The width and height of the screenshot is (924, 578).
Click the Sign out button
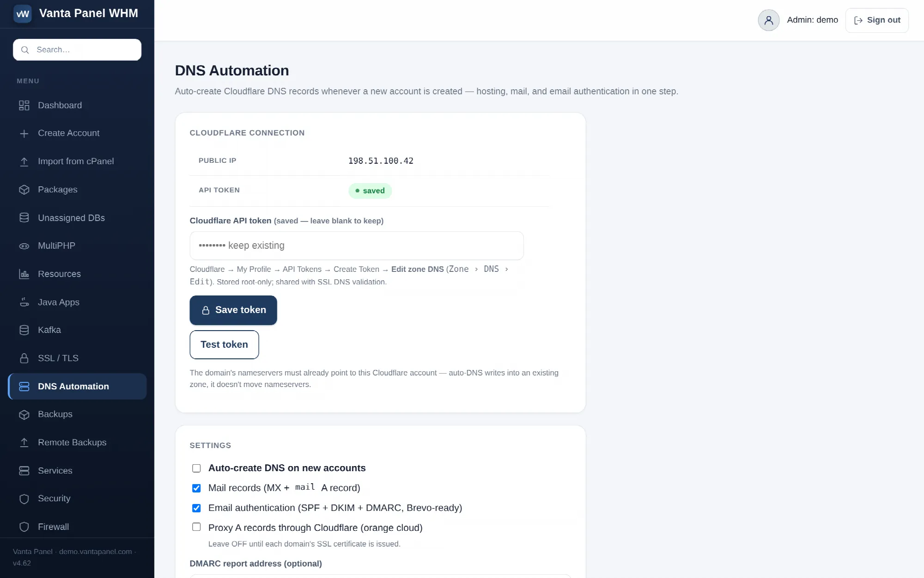[877, 20]
